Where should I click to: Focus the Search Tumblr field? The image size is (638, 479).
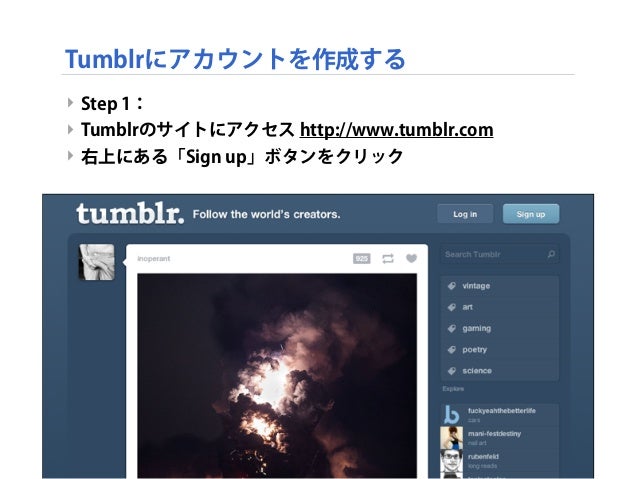500,254
